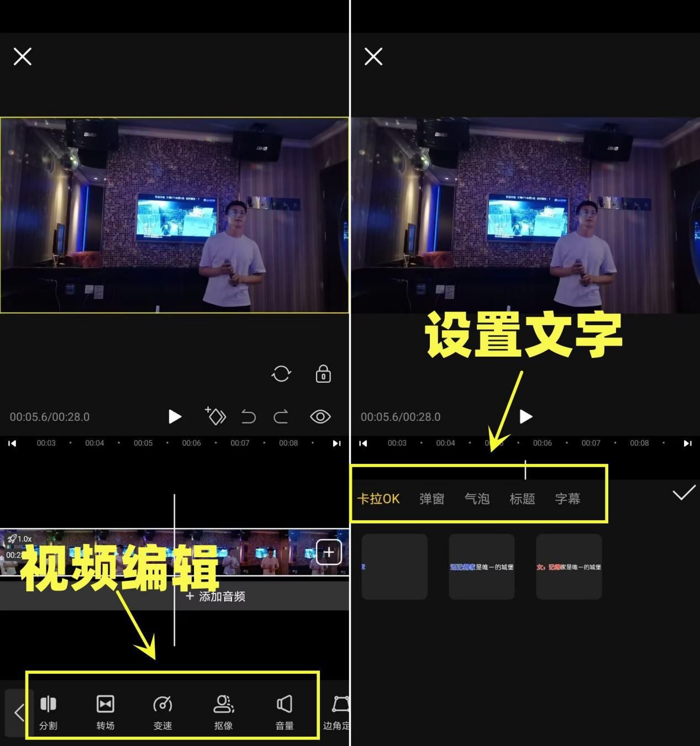Open the 音量 (volume) control
The image size is (700, 746).
point(284,711)
